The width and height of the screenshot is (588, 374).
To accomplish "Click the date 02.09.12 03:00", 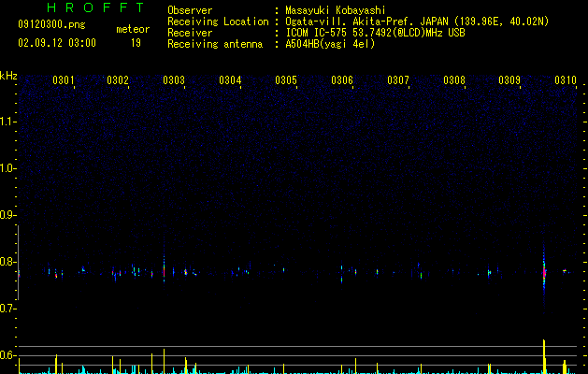I will click(x=57, y=43).
